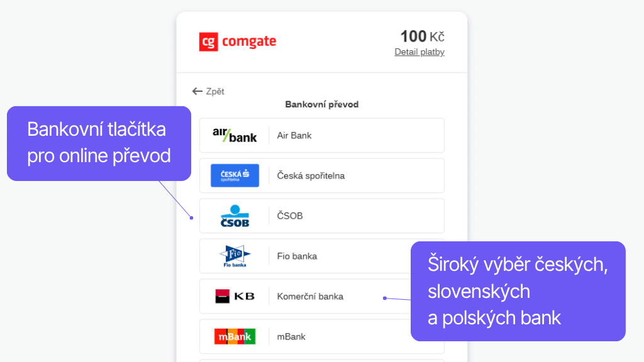This screenshot has height=362, width=644.
Task: Open the Detail platby link
Action: tap(419, 52)
